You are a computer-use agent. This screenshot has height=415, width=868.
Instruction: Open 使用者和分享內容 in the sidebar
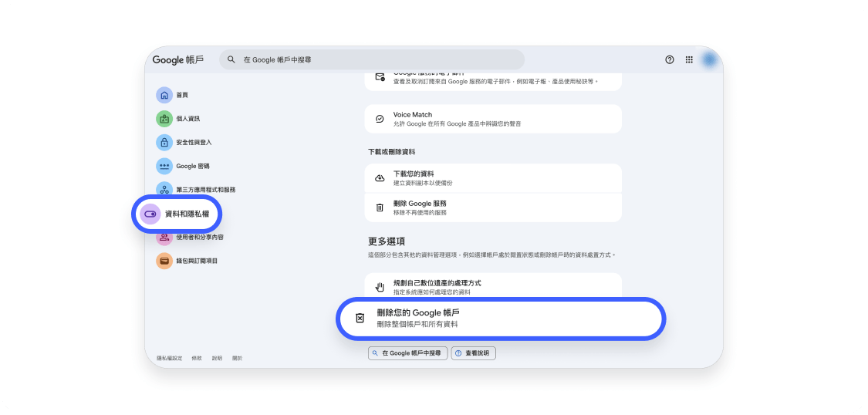(190, 238)
